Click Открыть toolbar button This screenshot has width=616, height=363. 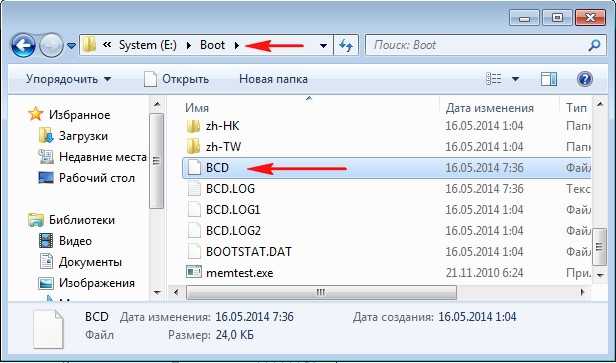click(x=176, y=79)
